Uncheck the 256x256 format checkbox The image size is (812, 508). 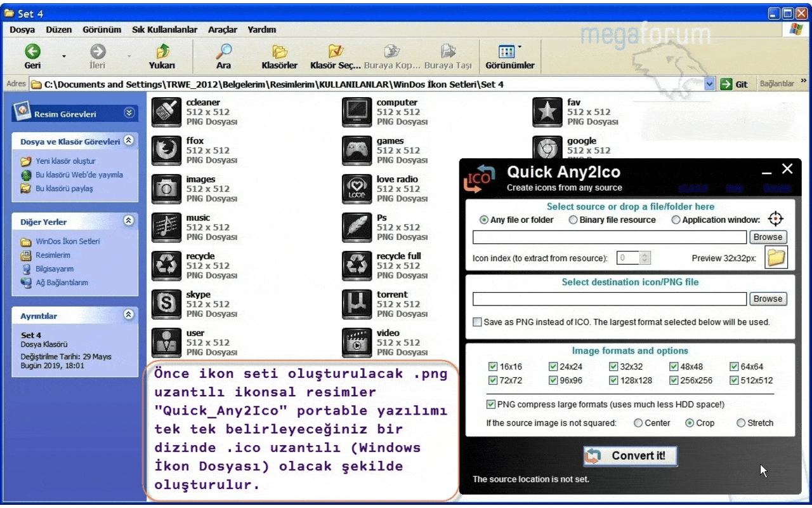674,380
